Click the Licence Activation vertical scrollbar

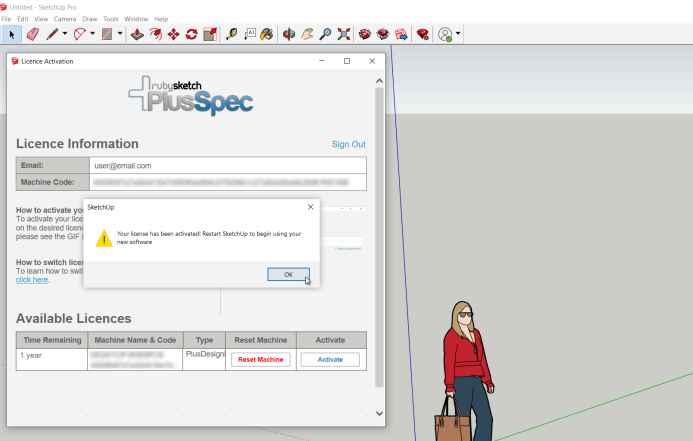click(x=379, y=237)
